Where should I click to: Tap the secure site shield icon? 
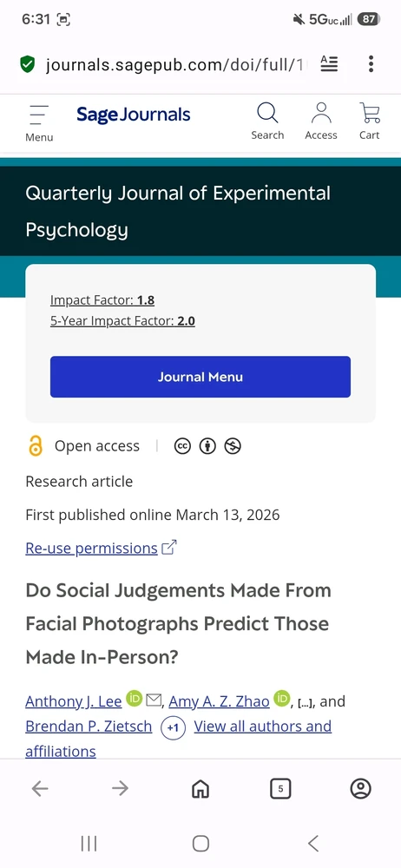(x=27, y=65)
